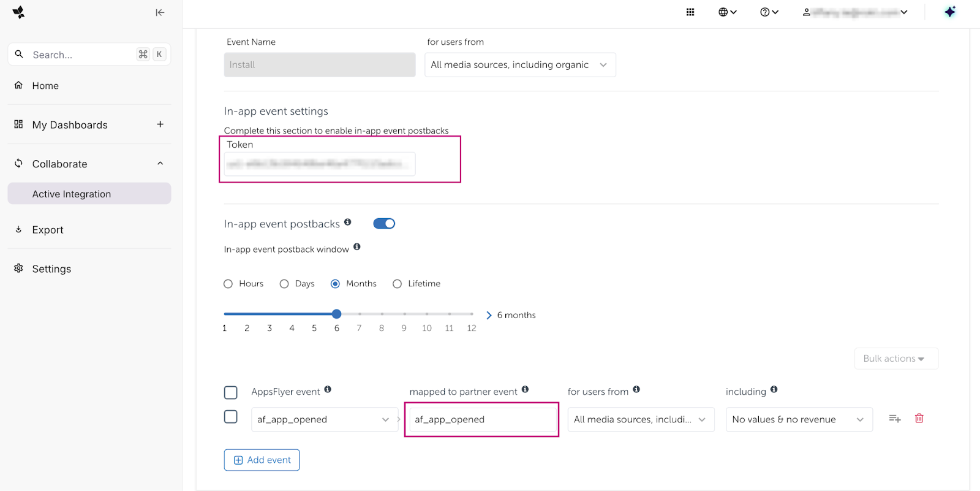Add a new dashboard with plus icon
The width and height of the screenshot is (980, 491).
160,124
